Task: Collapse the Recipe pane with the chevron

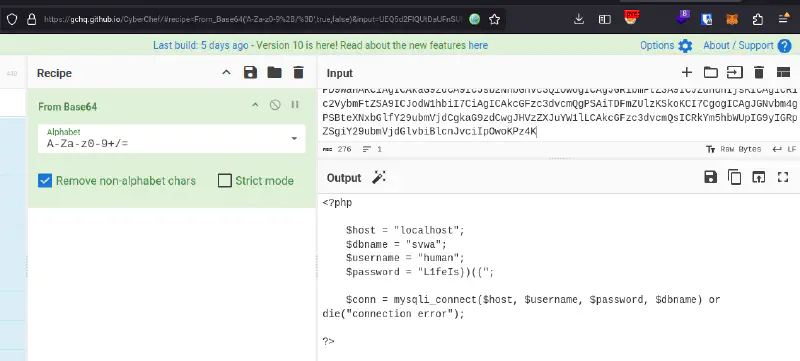Action: point(227,73)
